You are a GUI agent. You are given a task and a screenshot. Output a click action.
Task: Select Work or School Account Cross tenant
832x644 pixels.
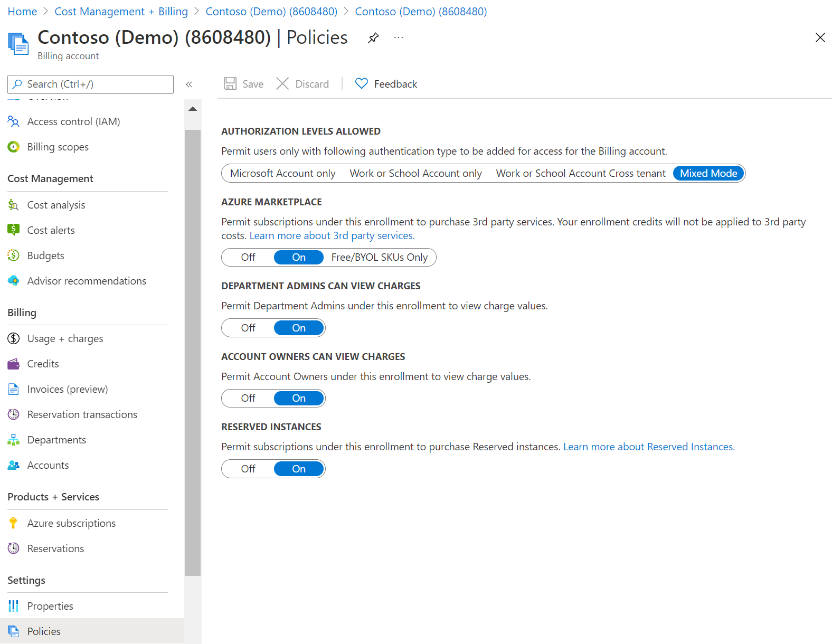581,173
